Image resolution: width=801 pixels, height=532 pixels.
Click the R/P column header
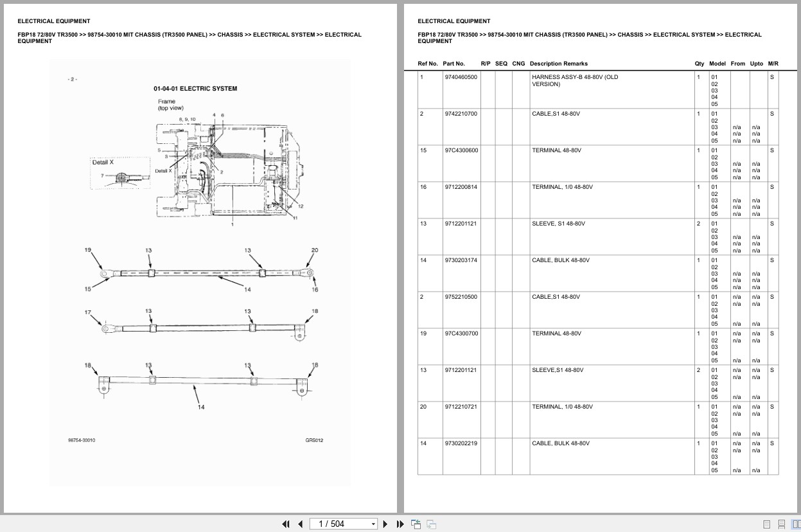pos(486,64)
